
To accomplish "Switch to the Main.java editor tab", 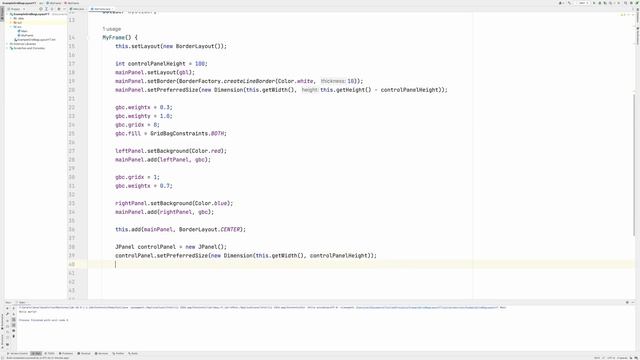I will [77, 9].
